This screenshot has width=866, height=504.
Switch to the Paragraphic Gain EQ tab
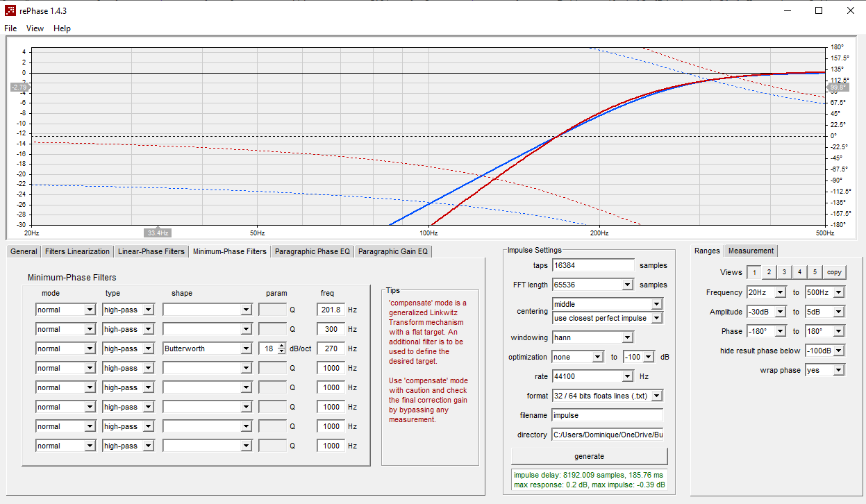point(393,251)
